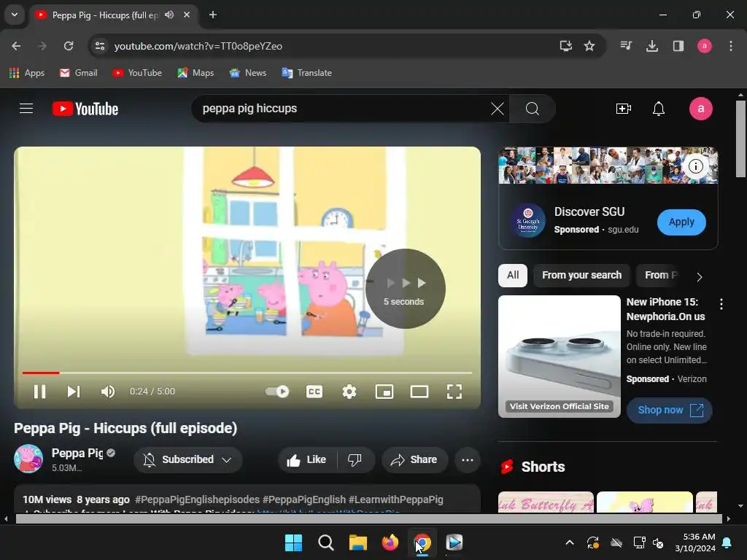Go back in browser history
The height and width of the screenshot is (560, 747).
(x=16, y=46)
